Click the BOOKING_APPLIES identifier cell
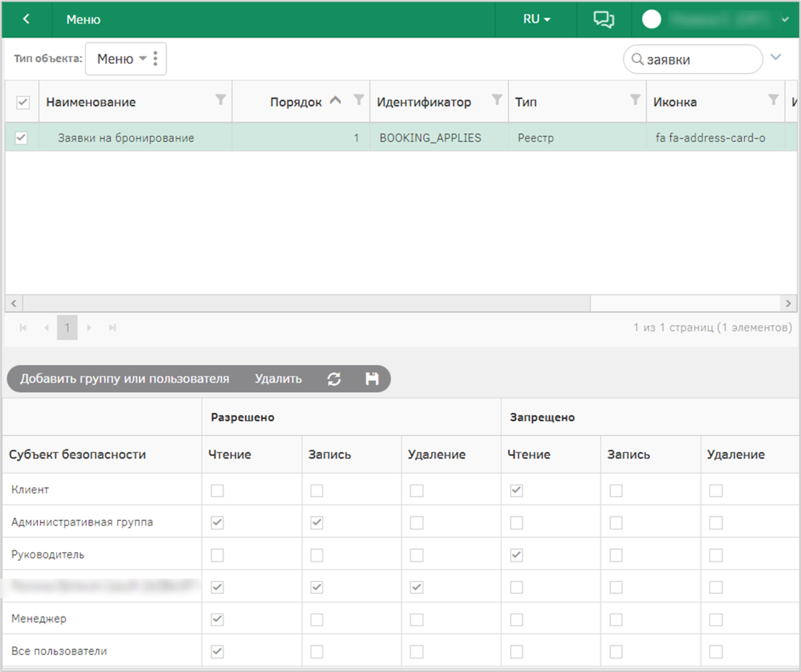801x672 pixels. pos(439,137)
